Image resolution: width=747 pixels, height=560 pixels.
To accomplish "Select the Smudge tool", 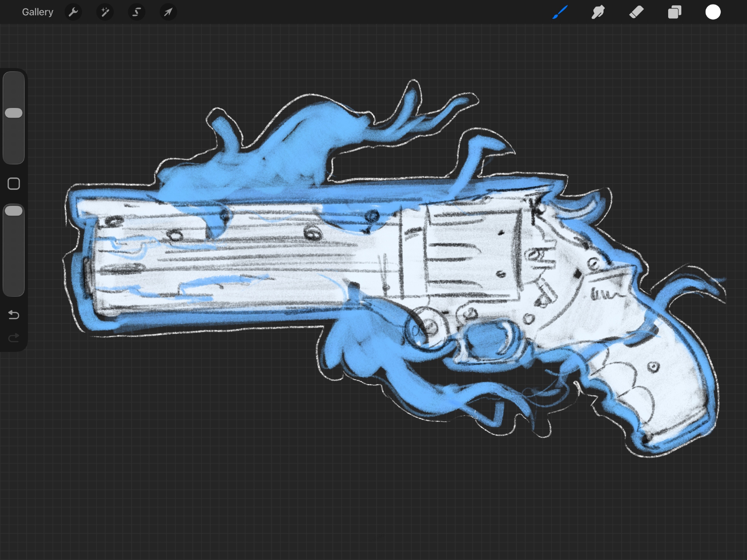I will (598, 12).
